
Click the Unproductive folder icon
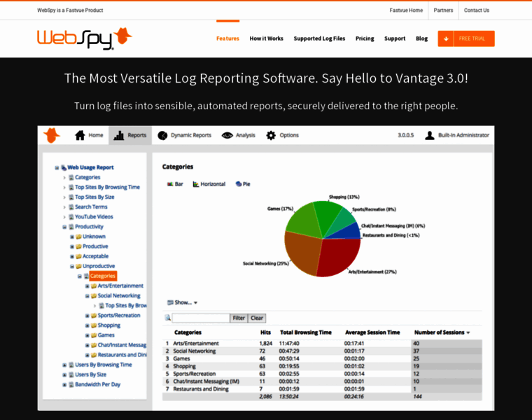78,266
